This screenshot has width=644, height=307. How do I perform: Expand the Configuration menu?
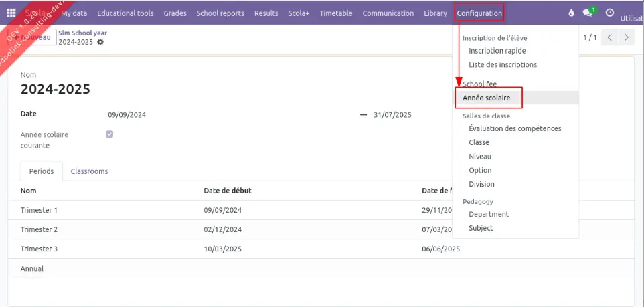pos(479,13)
